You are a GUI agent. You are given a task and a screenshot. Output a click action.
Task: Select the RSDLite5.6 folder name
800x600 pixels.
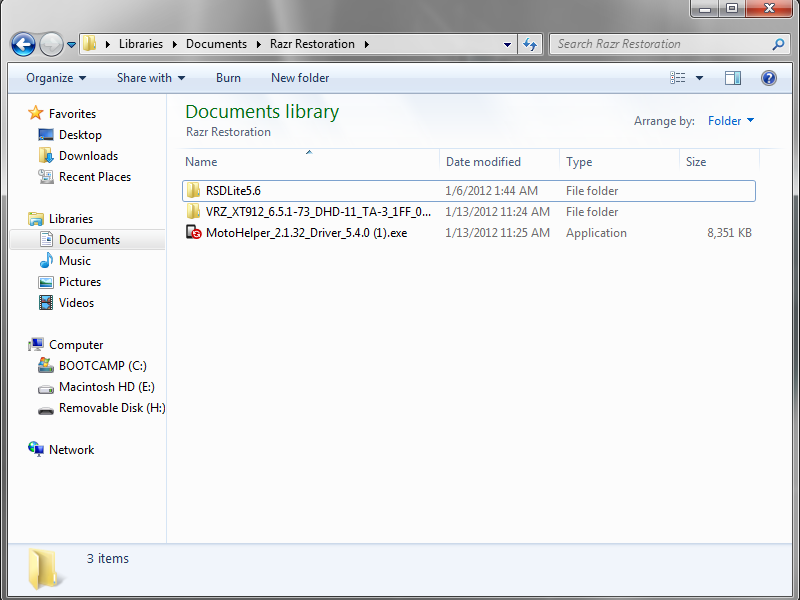click(233, 191)
